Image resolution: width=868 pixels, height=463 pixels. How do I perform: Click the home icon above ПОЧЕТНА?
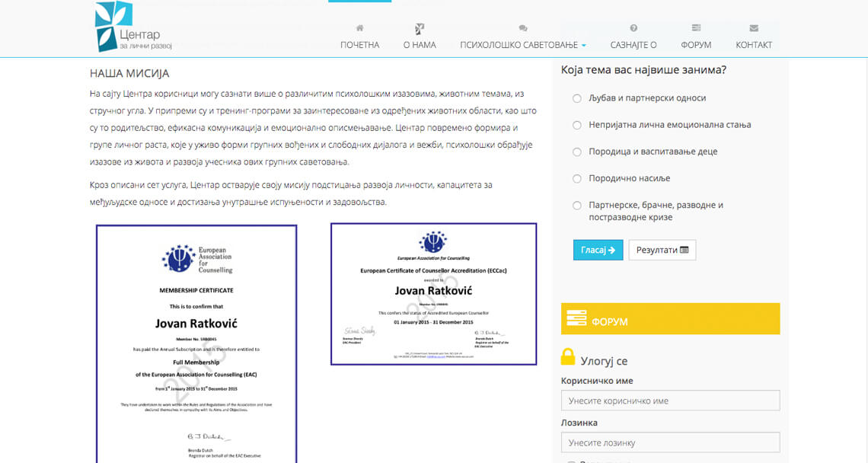click(x=360, y=27)
